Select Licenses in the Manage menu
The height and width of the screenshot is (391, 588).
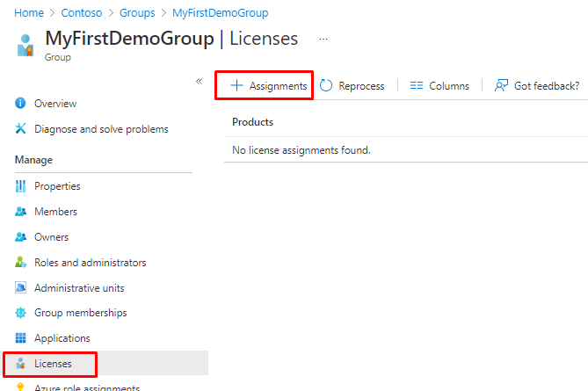pyautogui.click(x=53, y=363)
